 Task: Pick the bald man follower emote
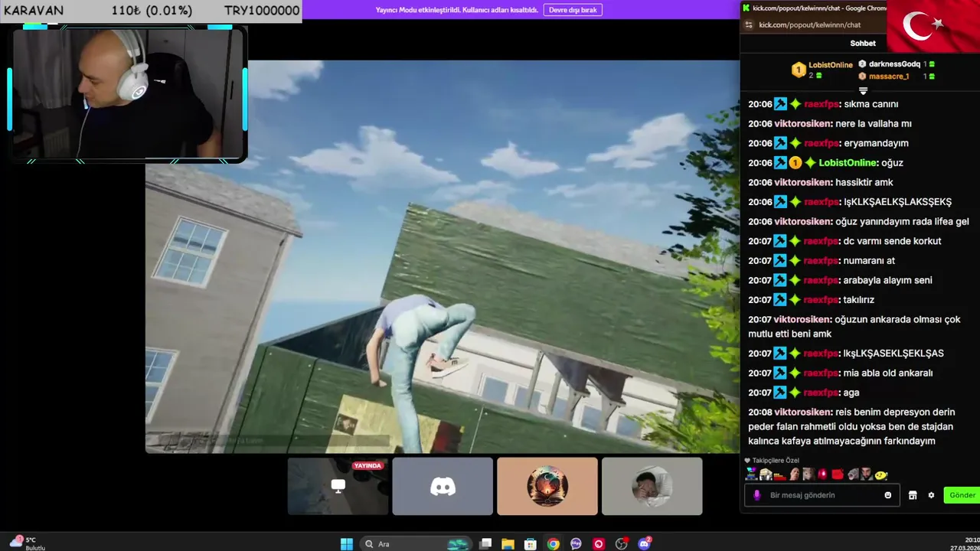point(794,474)
